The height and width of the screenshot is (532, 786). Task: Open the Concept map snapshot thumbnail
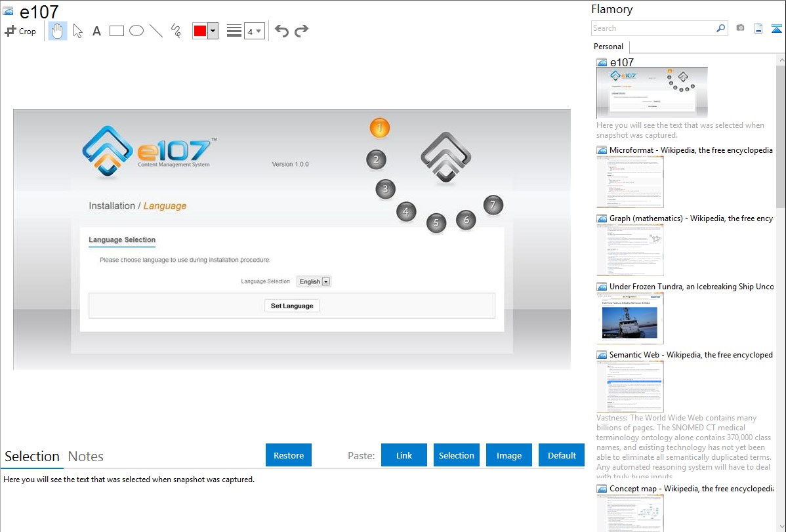pyautogui.click(x=630, y=513)
